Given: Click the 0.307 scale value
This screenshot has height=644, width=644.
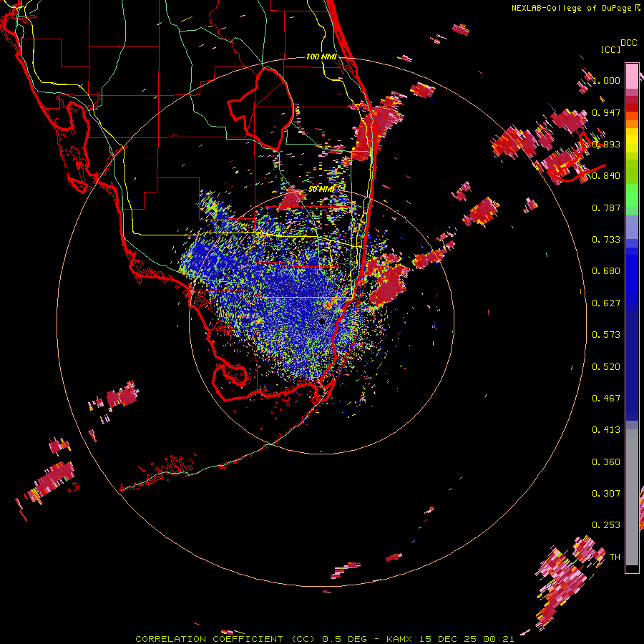Looking at the screenshot, I should [606, 494].
